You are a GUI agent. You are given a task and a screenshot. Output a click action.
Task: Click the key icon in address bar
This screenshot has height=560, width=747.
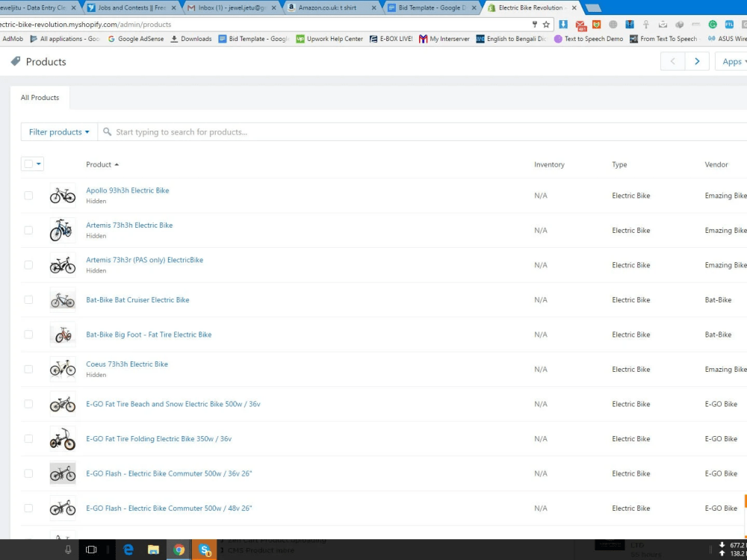pos(535,25)
